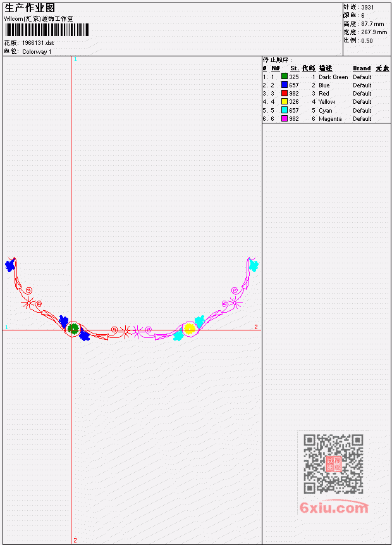
Task: Click Default brand in Dark Green row
Action: [x=362, y=77]
